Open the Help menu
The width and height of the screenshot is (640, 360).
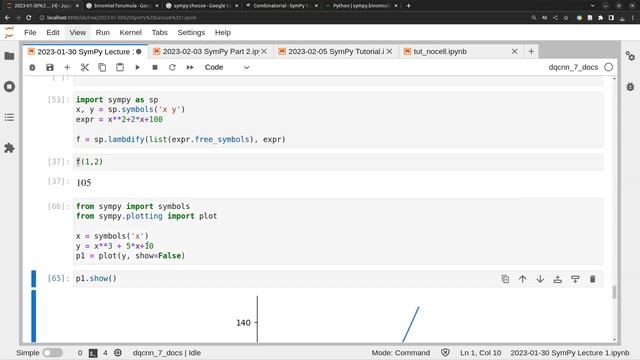click(223, 32)
